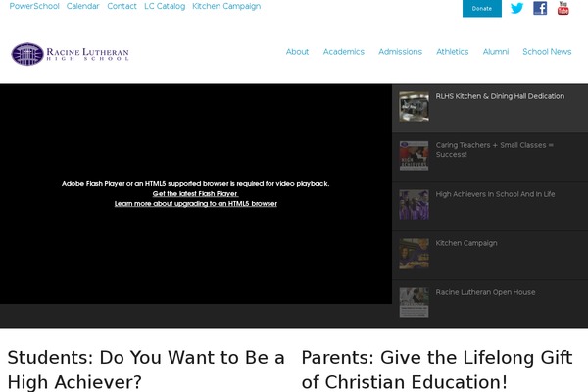Click Learn more about upgrading to HTML5 browser
Screen dimensions: 588x392
196,203
